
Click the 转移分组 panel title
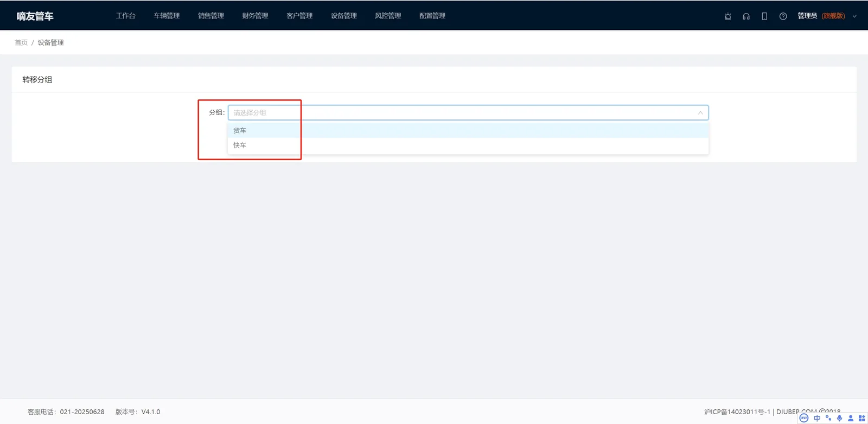coord(37,79)
